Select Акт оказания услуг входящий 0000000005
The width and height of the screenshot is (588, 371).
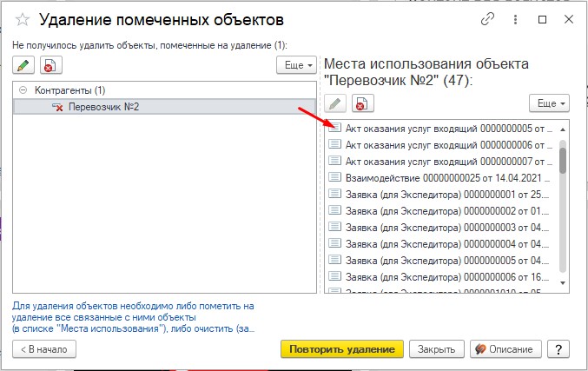441,129
